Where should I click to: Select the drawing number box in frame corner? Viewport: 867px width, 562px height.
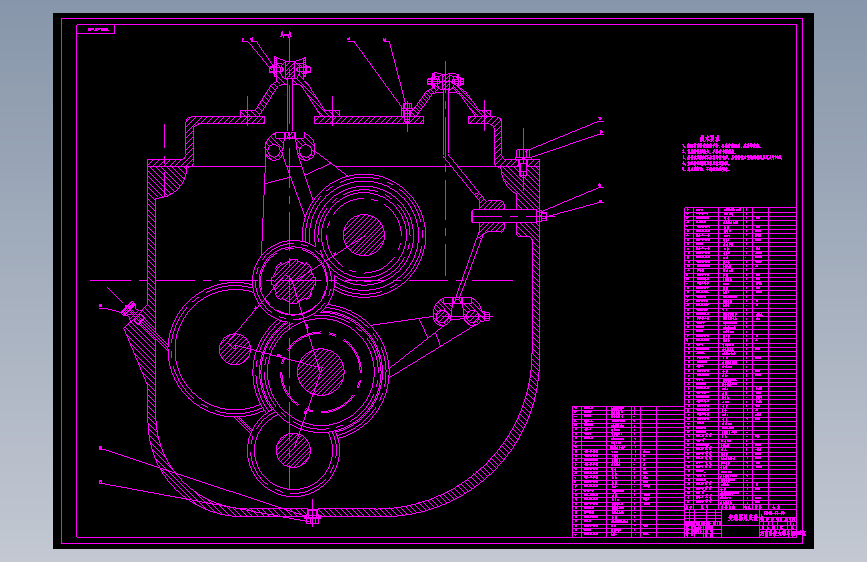tap(96, 29)
